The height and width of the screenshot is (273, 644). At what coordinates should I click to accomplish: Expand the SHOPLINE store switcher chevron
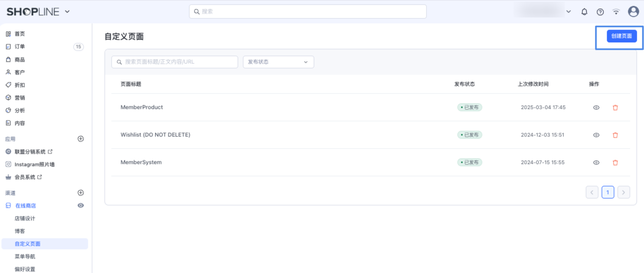(67, 12)
